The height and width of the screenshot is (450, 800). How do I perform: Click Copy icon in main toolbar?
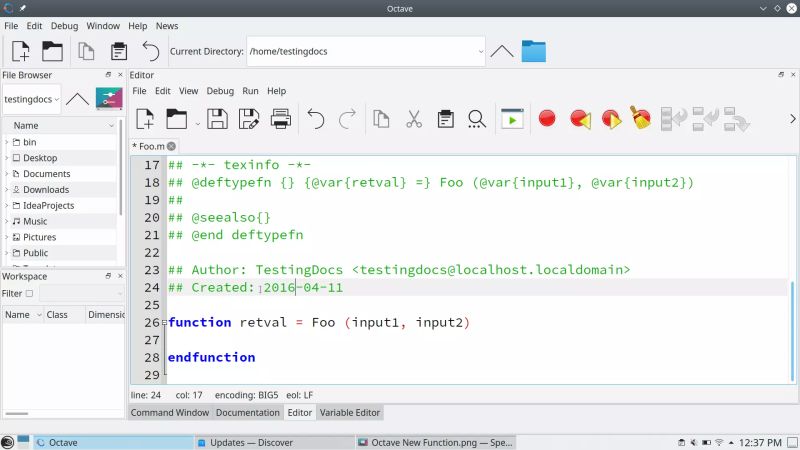click(x=86, y=52)
